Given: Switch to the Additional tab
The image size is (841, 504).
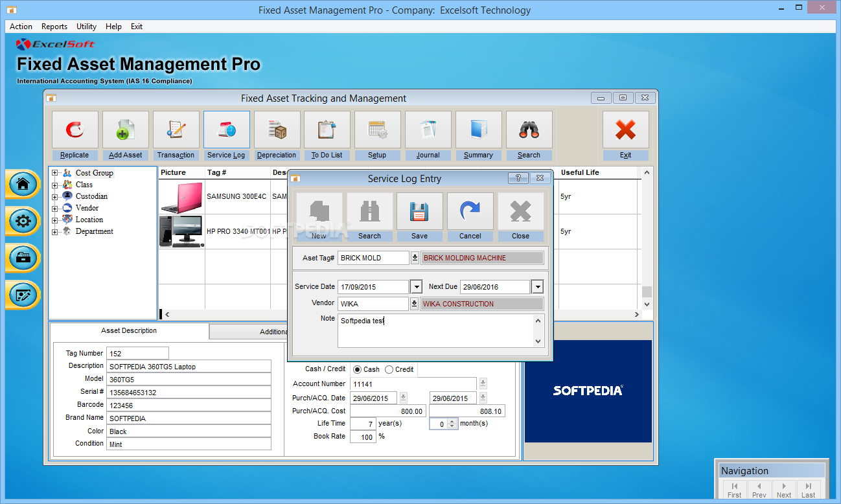Looking at the screenshot, I should [x=248, y=332].
